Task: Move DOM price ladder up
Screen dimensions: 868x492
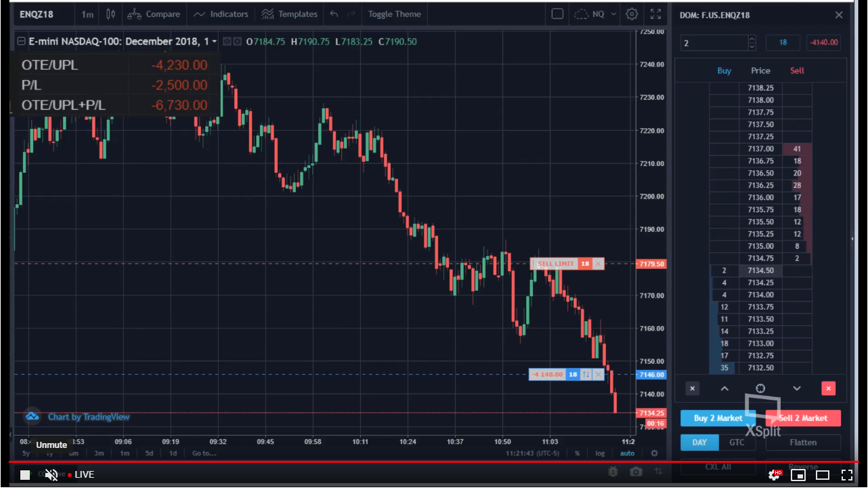Action: (x=724, y=388)
